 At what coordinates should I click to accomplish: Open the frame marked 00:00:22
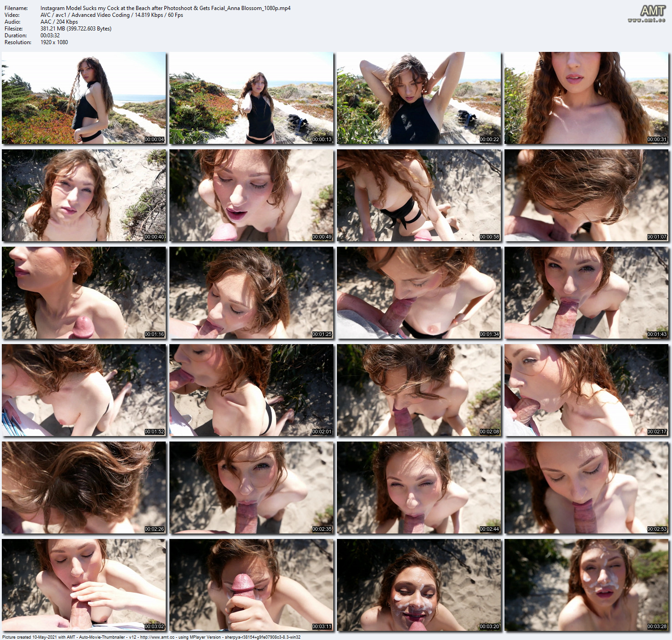[x=419, y=98]
